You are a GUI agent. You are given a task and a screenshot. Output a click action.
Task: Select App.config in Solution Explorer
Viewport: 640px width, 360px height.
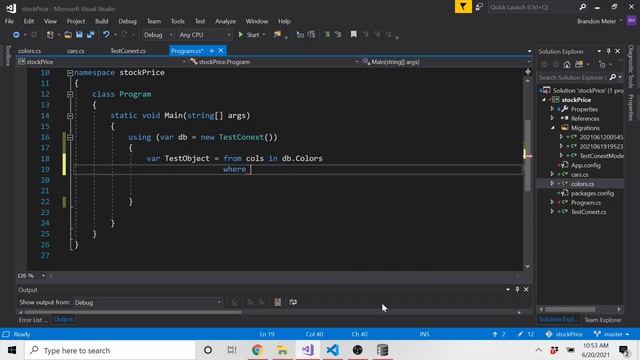(585, 165)
